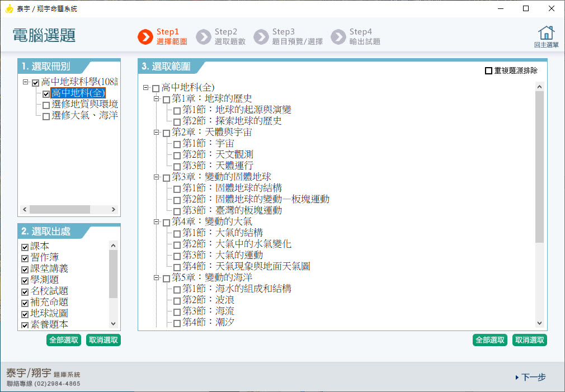Collapse the 第1章：地球的歷史 tree node
Viewport: 565px width, 392px height.
157,99
